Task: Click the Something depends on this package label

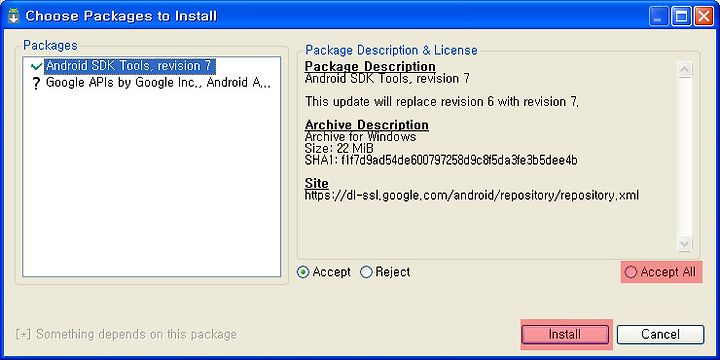Action: click(x=126, y=334)
